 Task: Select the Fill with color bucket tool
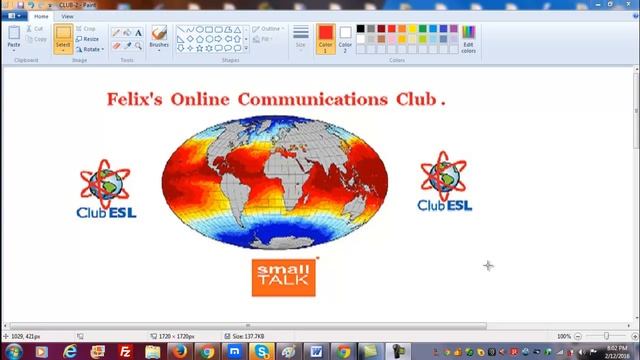[x=127, y=33]
